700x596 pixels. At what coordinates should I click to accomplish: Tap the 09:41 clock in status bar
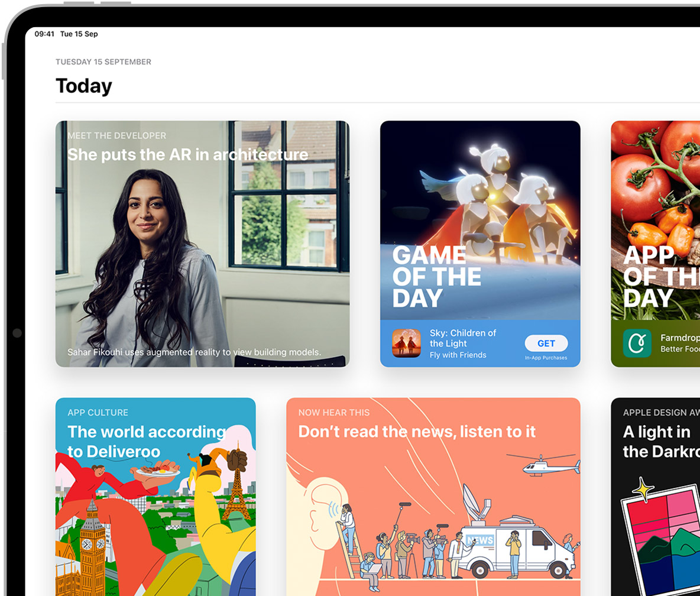44,34
